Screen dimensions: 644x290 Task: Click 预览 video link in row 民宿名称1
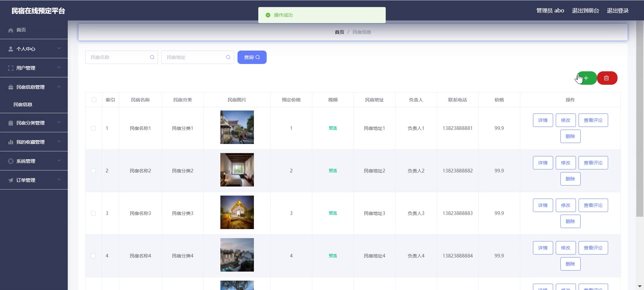[x=333, y=128]
